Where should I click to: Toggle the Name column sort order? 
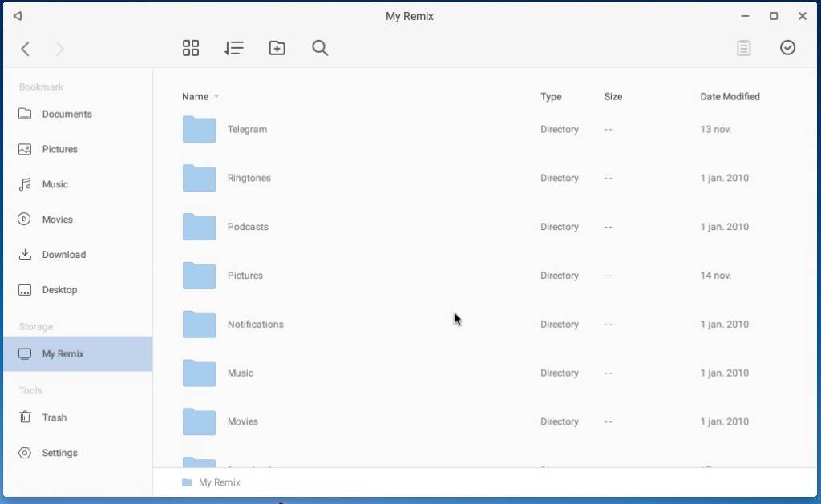click(x=196, y=96)
